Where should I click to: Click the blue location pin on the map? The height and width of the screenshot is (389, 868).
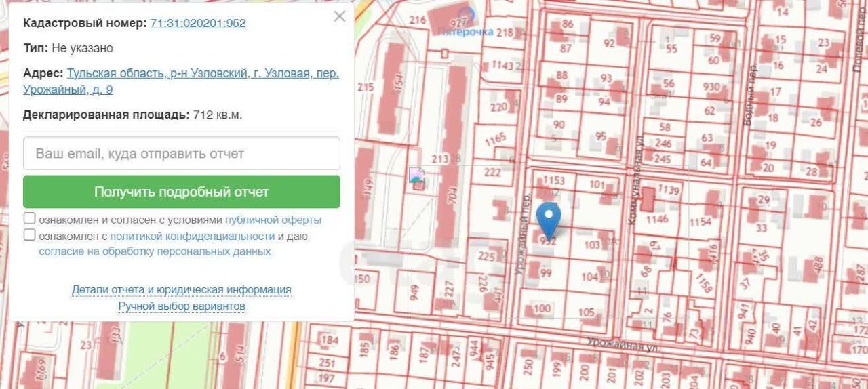pos(549,218)
